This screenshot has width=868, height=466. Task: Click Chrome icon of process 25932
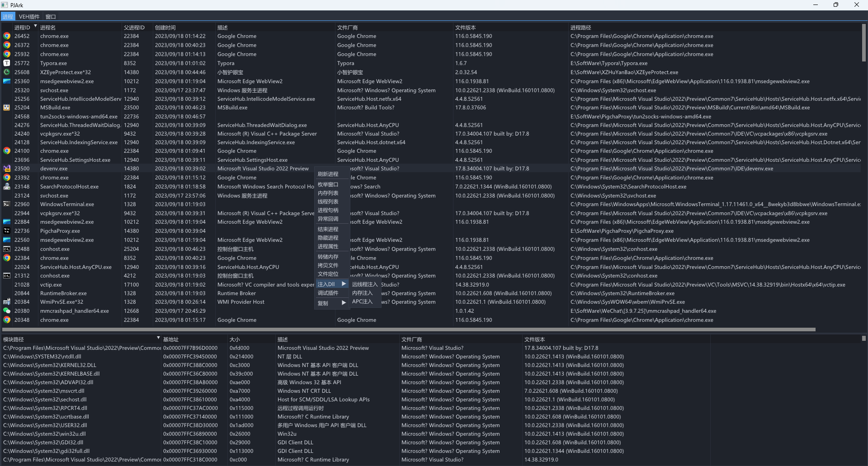tap(7, 54)
